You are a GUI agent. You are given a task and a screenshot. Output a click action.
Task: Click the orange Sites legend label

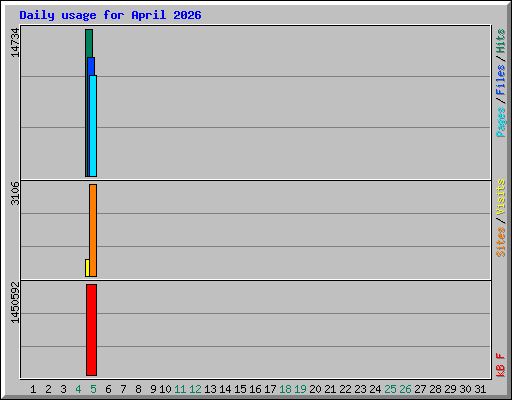click(500, 242)
